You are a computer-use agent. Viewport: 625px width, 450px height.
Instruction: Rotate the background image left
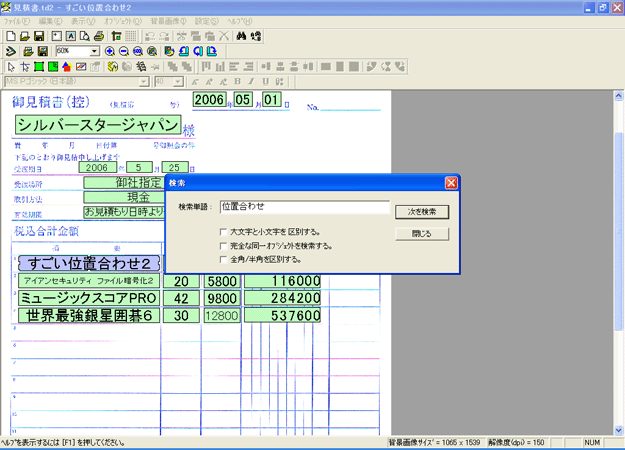184,51
